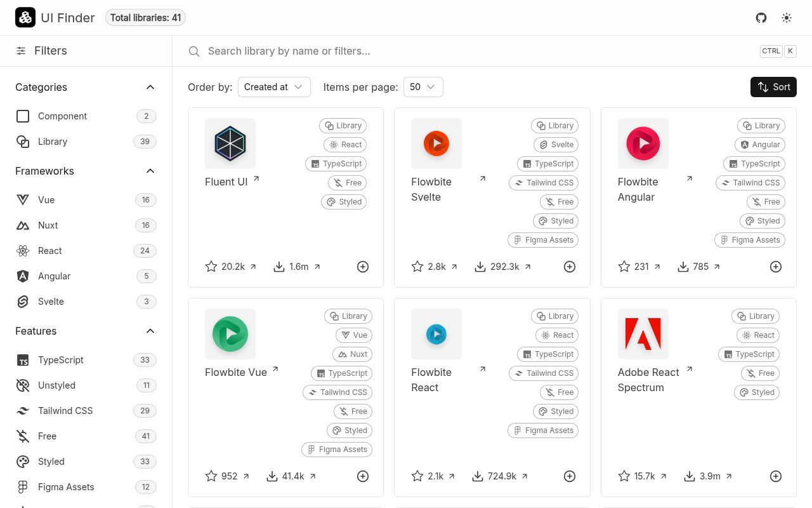Viewport: 812px width, 508px height.
Task: Toggle the Angular framework filter
Action: pyautogui.click(x=86, y=276)
